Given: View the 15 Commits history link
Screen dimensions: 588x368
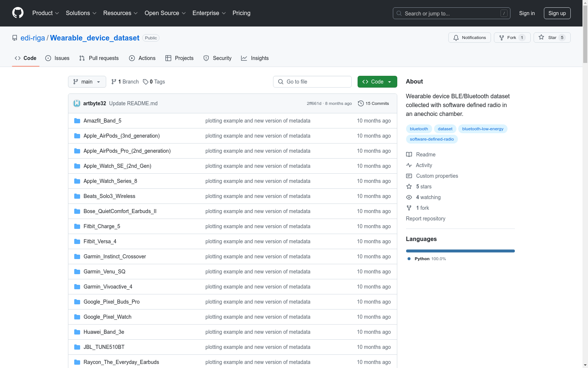Looking at the screenshot, I should click(373, 103).
